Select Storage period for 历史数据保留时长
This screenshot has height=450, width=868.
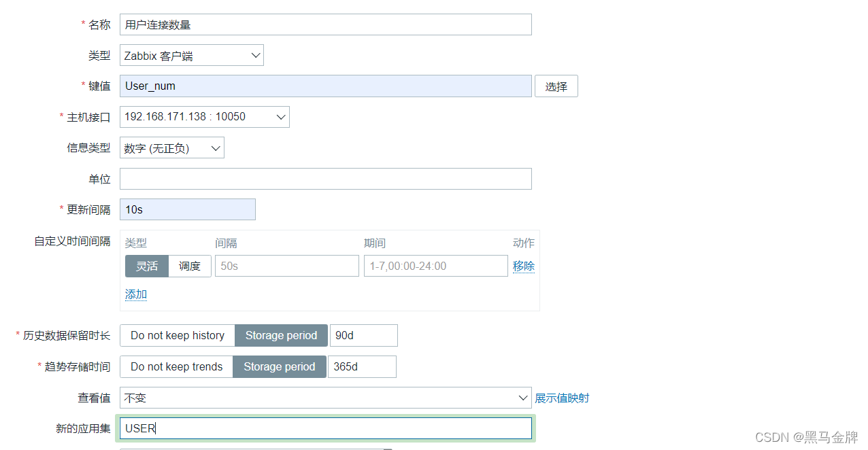tap(281, 335)
